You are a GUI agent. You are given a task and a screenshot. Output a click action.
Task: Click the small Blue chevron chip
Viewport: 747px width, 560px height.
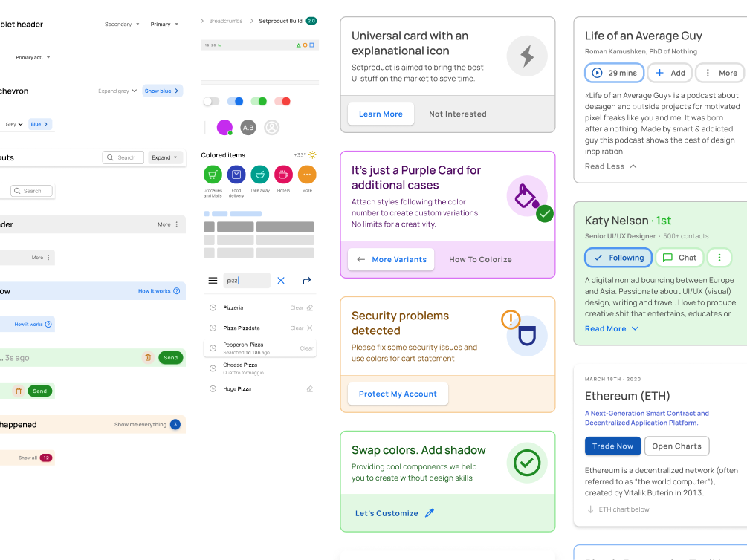[x=40, y=124]
